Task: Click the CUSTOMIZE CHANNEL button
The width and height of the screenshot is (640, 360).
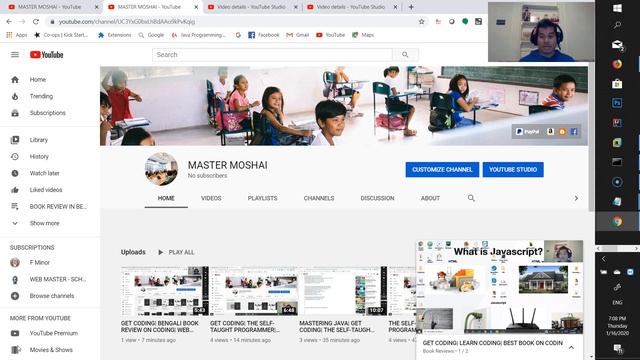Action: (442, 170)
